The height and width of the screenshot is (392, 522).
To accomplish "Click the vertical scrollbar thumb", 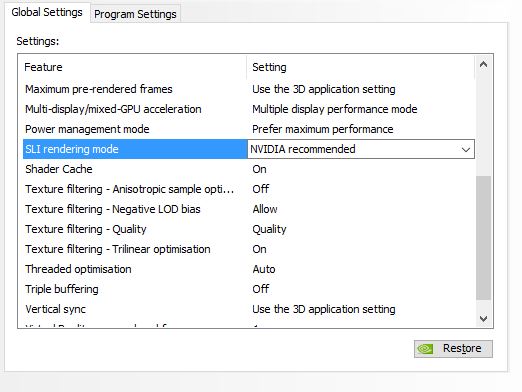I will click(483, 238).
